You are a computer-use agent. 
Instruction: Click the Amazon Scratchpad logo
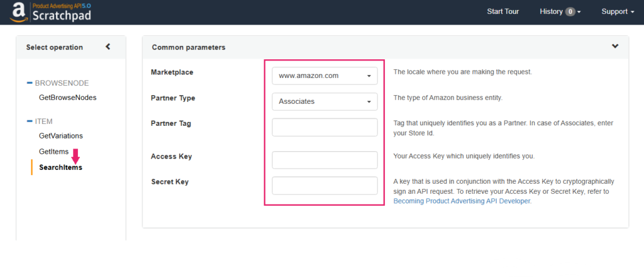coord(50,12)
